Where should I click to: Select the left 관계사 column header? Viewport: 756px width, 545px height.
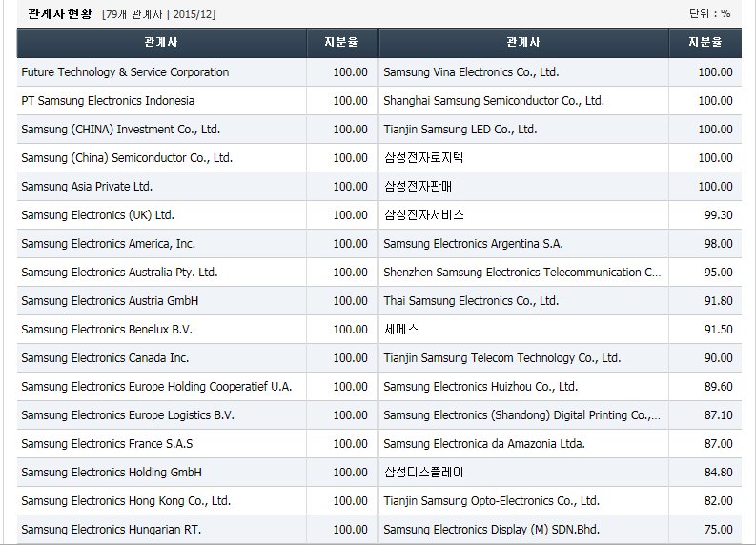pyautogui.click(x=161, y=43)
